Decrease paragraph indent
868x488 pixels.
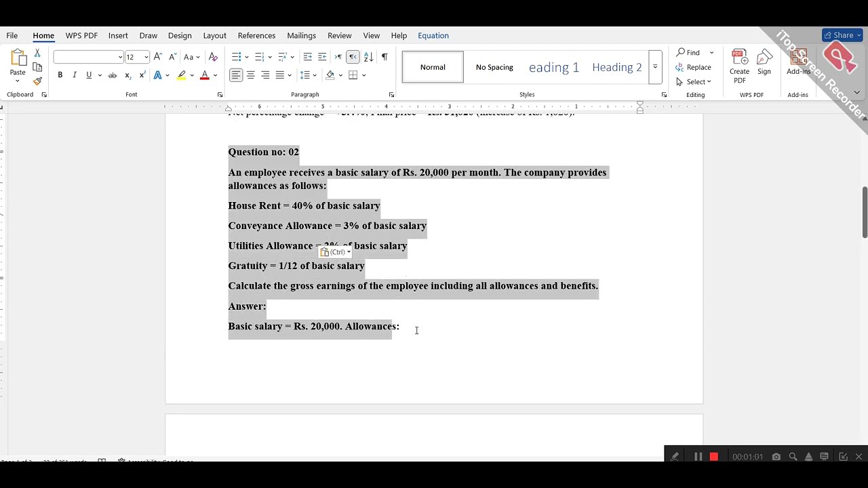[307, 57]
